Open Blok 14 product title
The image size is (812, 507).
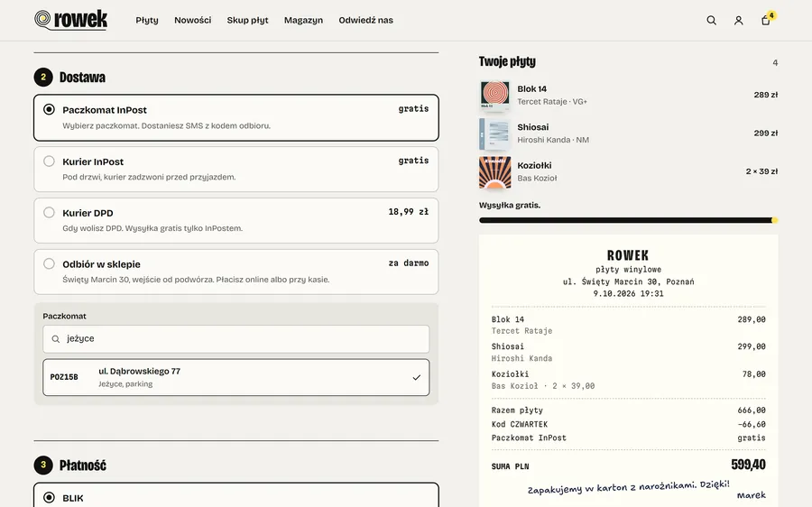[x=531, y=89]
